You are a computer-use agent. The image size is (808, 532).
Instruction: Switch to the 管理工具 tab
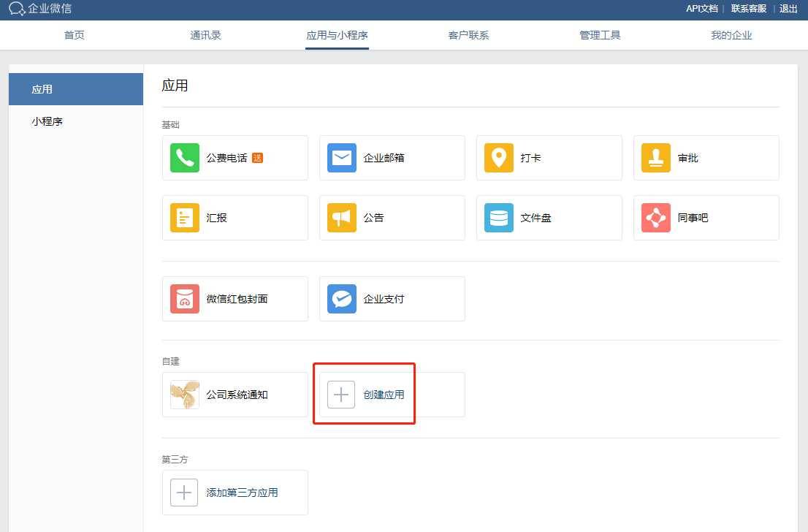[x=600, y=35]
